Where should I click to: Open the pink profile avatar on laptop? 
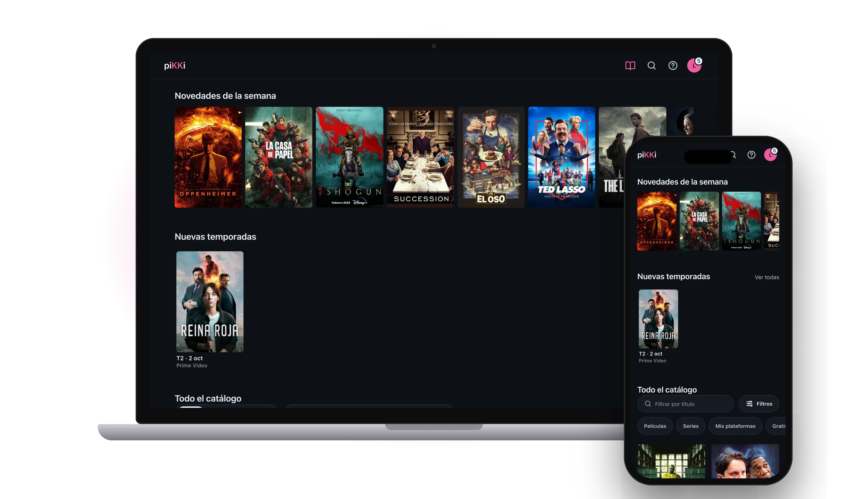(x=694, y=65)
